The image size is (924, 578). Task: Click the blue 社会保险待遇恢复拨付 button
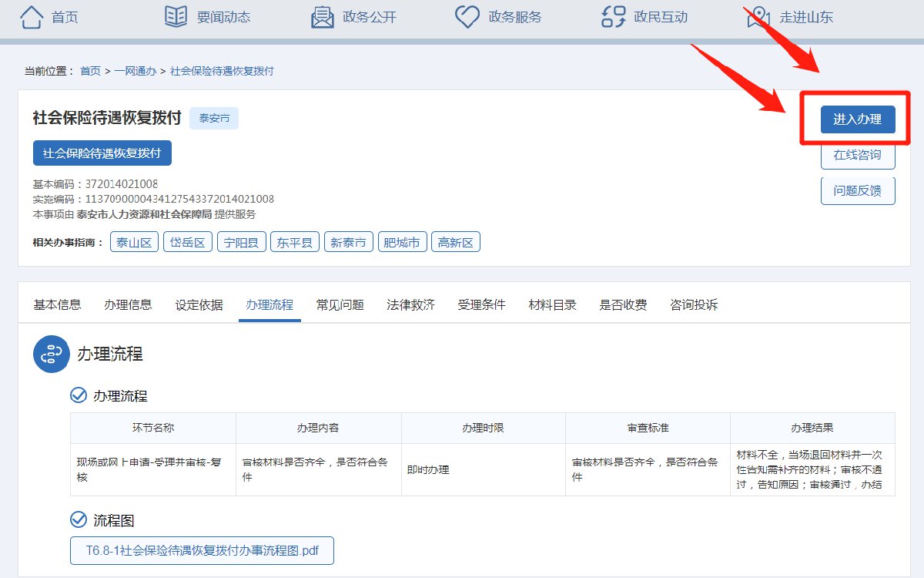pyautogui.click(x=102, y=153)
